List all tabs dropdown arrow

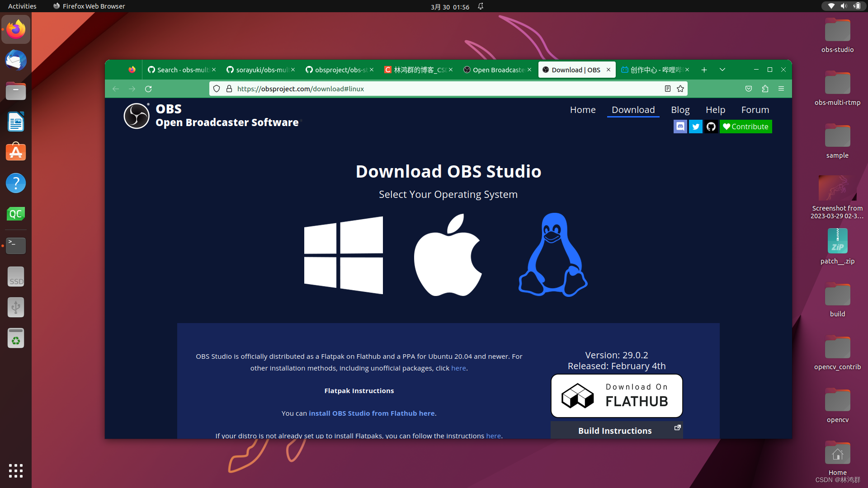point(722,70)
